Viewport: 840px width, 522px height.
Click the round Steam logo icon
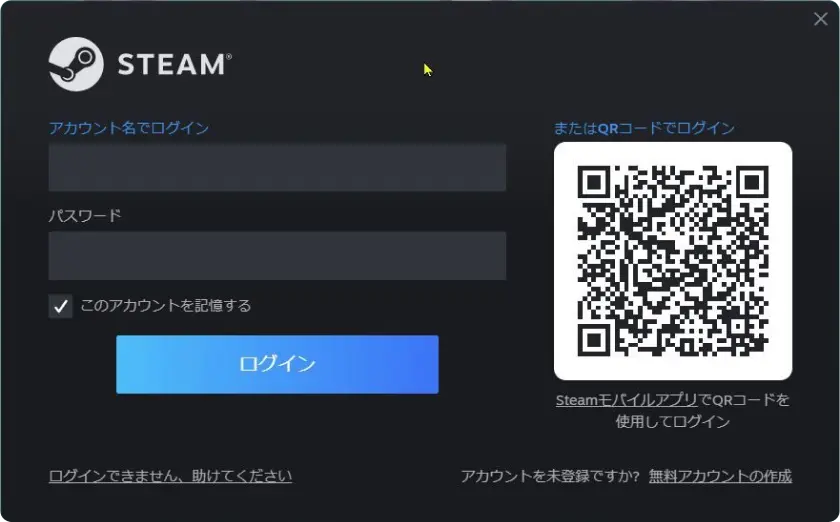[x=76, y=64]
